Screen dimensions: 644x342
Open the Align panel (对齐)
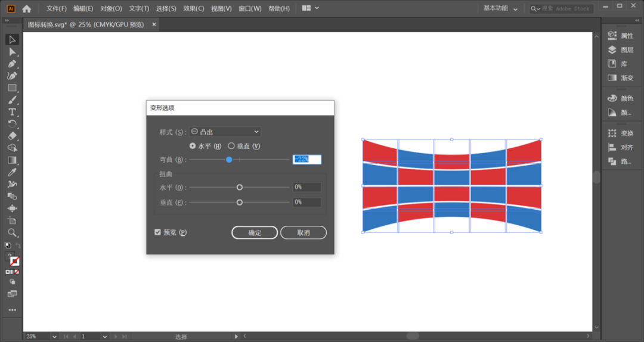621,147
